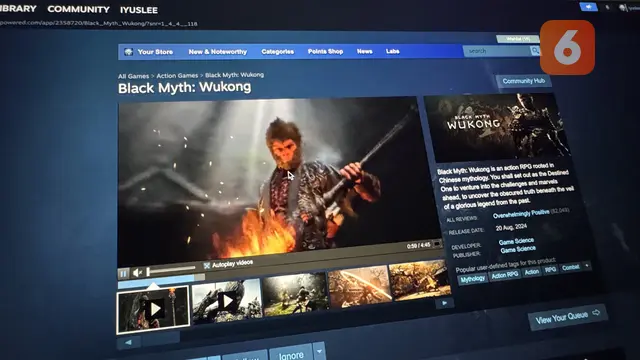Click the muted speaker icon under the video
Viewport: 640px width, 360px height.
138,272
